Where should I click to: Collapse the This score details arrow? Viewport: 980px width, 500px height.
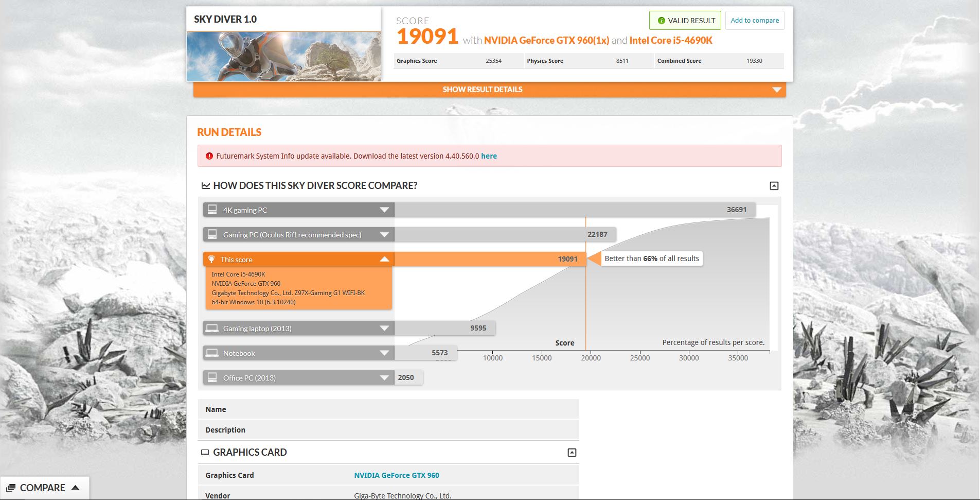click(384, 259)
